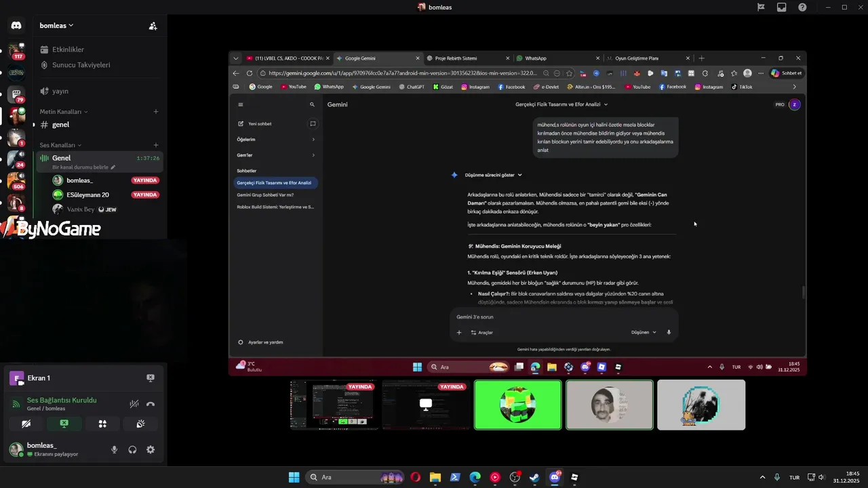Open Etkinlikler in the Discord sidebar
Viewport: 868px width, 488px height.
(68, 49)
